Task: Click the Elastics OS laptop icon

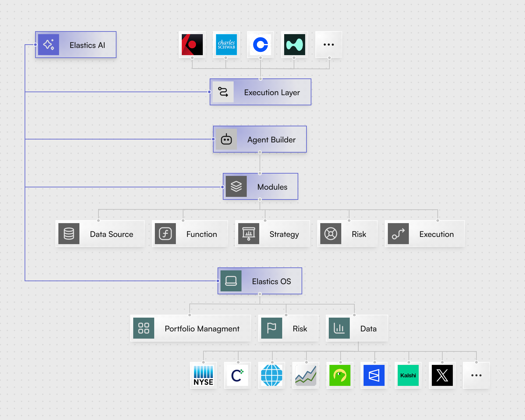Action: (231, 281)
